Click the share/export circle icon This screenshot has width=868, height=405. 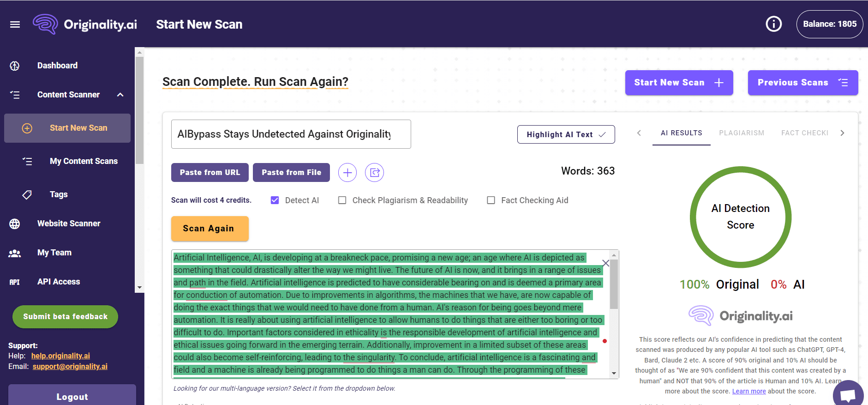click(374, 173)
